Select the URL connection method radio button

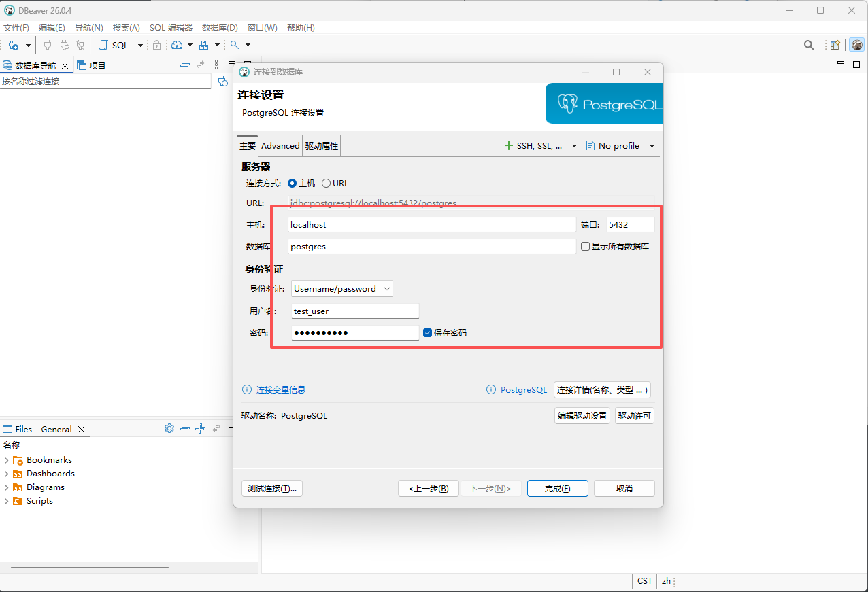pyautogui.click(x=326, y=183)
